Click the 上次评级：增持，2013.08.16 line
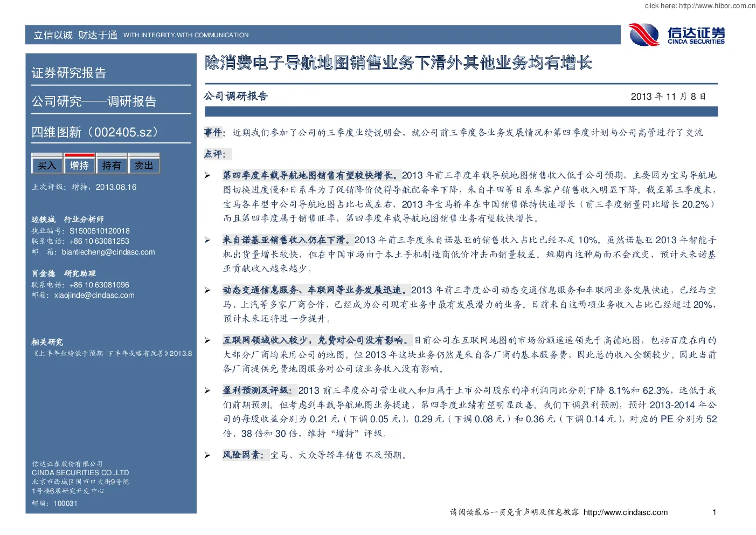The width and height of the screenshot is (756, 535). (84, 187)
